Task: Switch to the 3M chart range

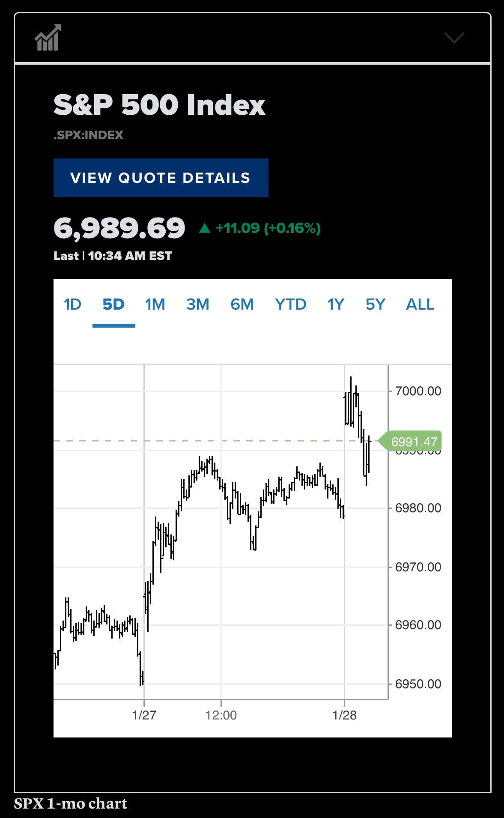Action: point(198,305)
